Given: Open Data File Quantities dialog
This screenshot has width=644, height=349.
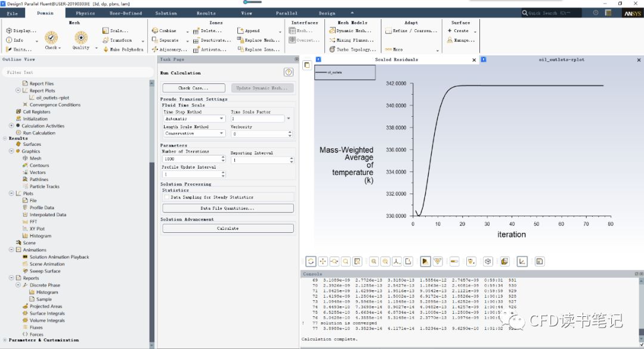Looking at the screenshot, I should point(228,208).
